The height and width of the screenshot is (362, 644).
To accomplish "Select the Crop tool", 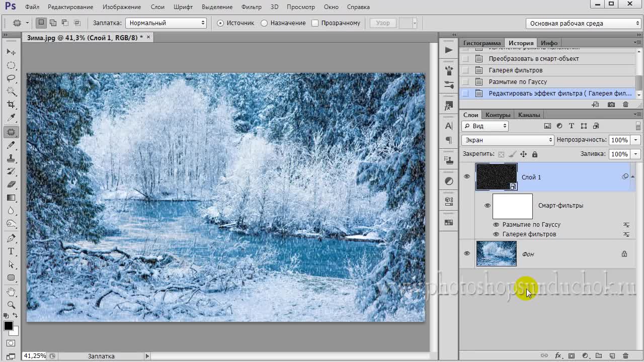I will 11,105.
